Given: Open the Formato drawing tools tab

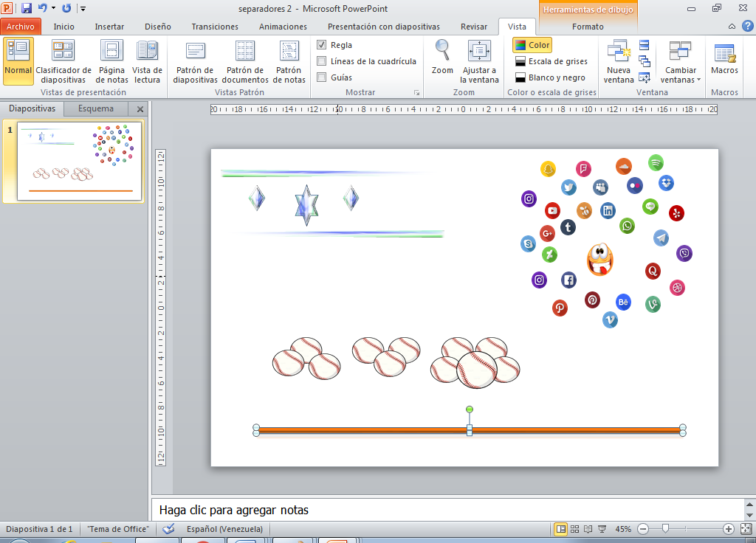Looking at the screenshot, I should [588, 27].
